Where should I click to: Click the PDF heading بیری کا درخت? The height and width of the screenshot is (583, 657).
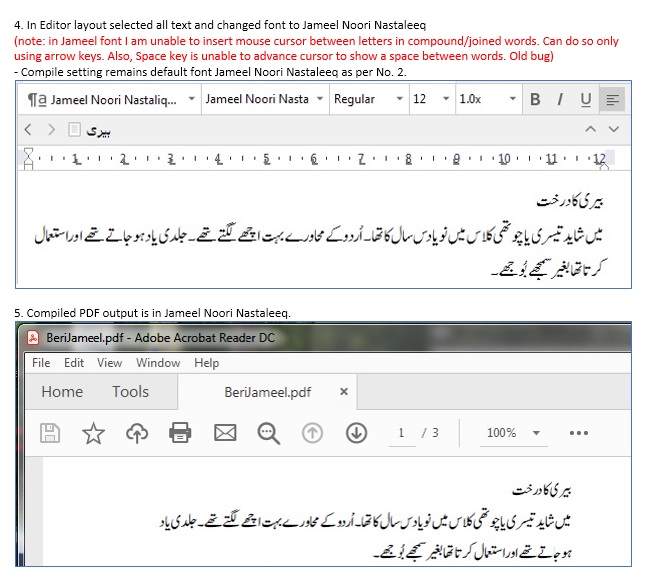[542, 490]
